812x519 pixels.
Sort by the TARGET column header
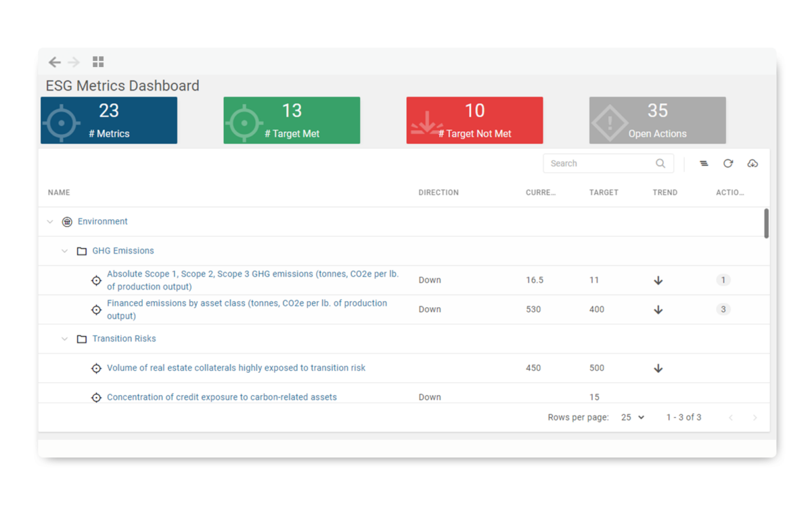(x=604, y=192)
